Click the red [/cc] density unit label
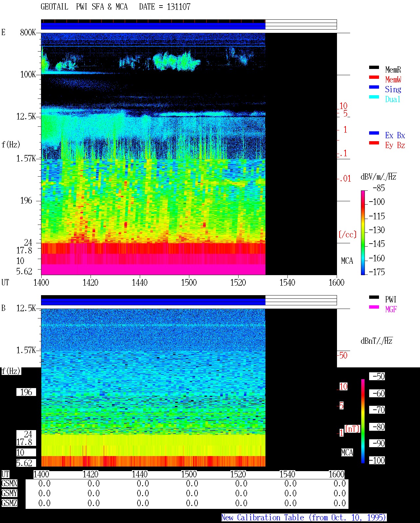This screenshot has height=523, width=420. point(347,234)
